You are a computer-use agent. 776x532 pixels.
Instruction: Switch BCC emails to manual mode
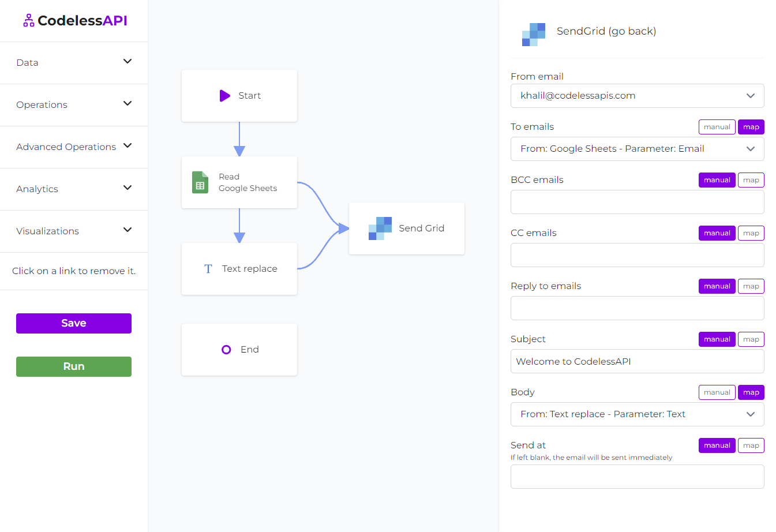pyautogui.click(x=717, y=180)
